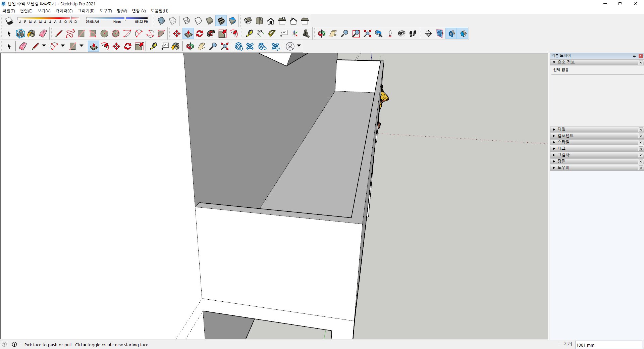The height and width of the screenshot is (349, 644).
Task: Open the 그리기(R) menu
Action: pos(86,11)
